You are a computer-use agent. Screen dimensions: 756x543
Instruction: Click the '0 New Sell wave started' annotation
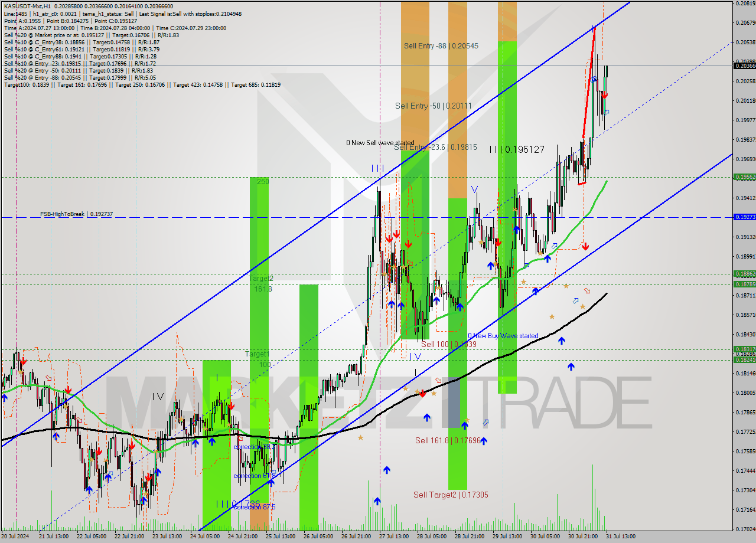380,143
